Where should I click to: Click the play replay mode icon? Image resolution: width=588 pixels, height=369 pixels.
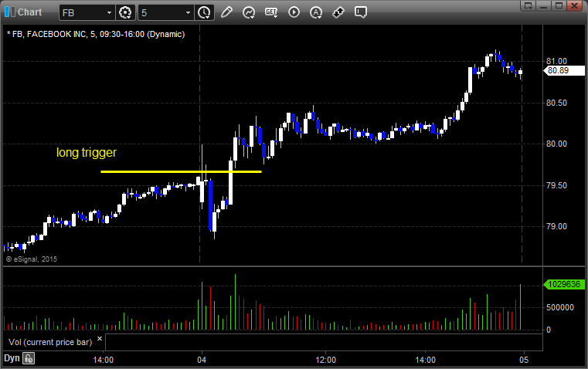click(x=294, y=12)
